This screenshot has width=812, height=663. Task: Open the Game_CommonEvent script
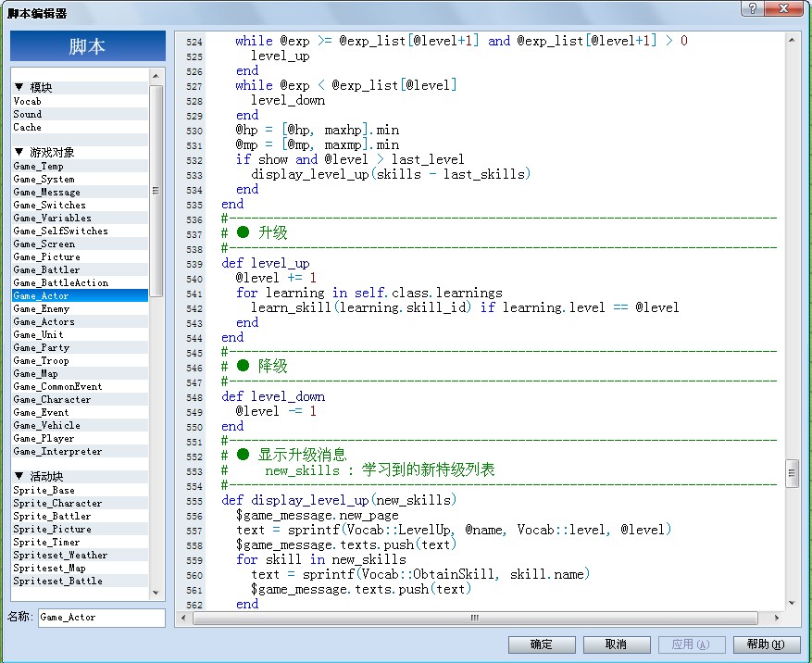81,386
